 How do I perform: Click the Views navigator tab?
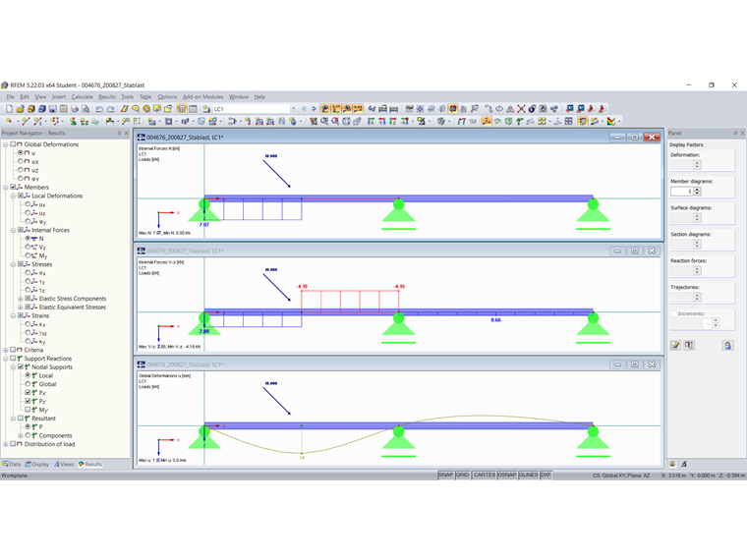coord(64,465)
